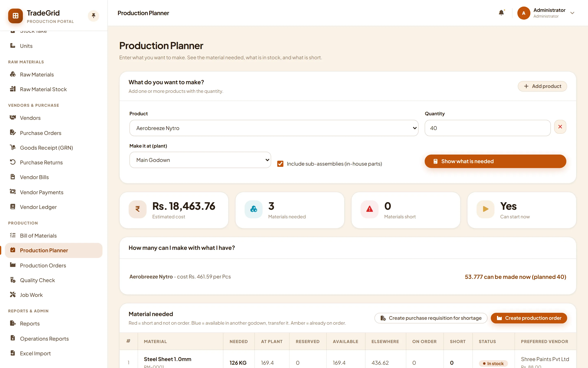Click the Vendor Ledger book icon
588x368 pixels.
(13, 207)
